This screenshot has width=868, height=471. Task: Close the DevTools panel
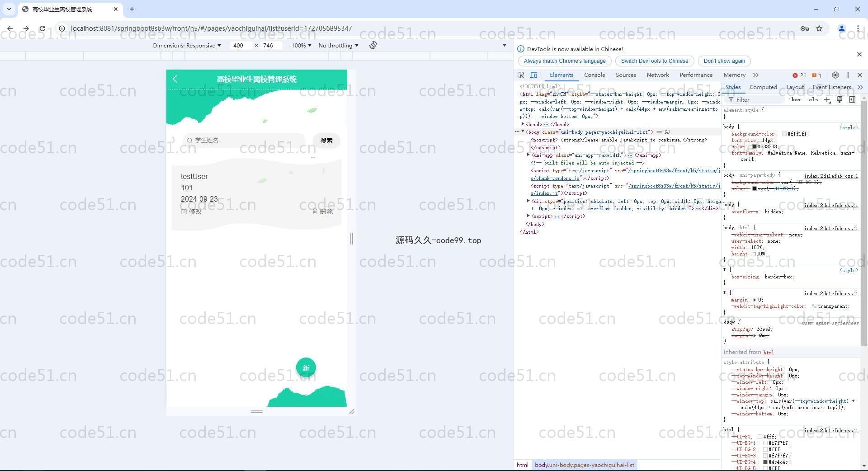860,75
